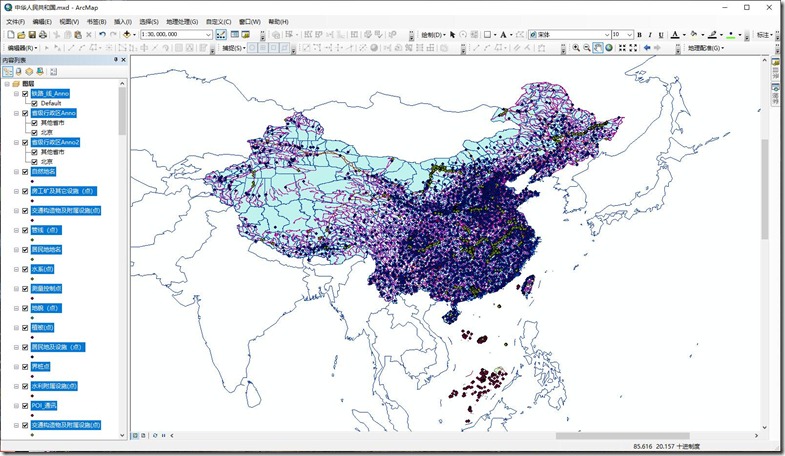Click the Bold text formatting icon
The height and width of the screenshot is (456, 785).
pyautogui.click(x=638, y=34)
